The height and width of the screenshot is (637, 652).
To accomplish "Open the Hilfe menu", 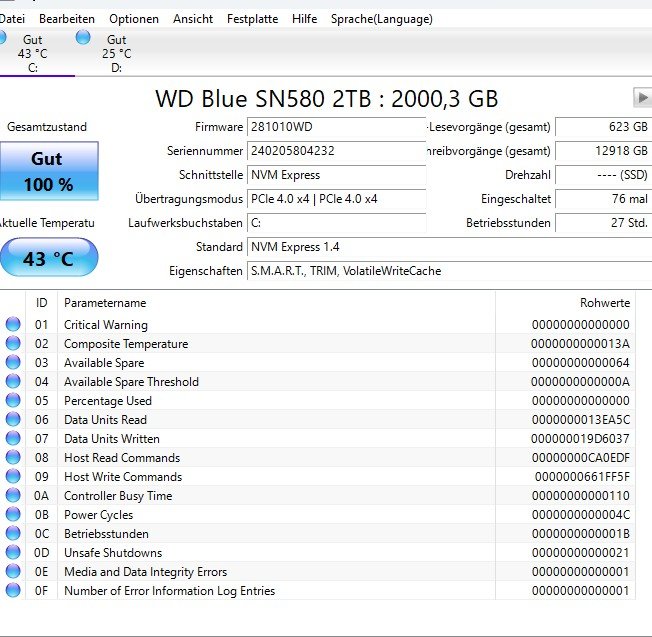I will click(304, 19).
